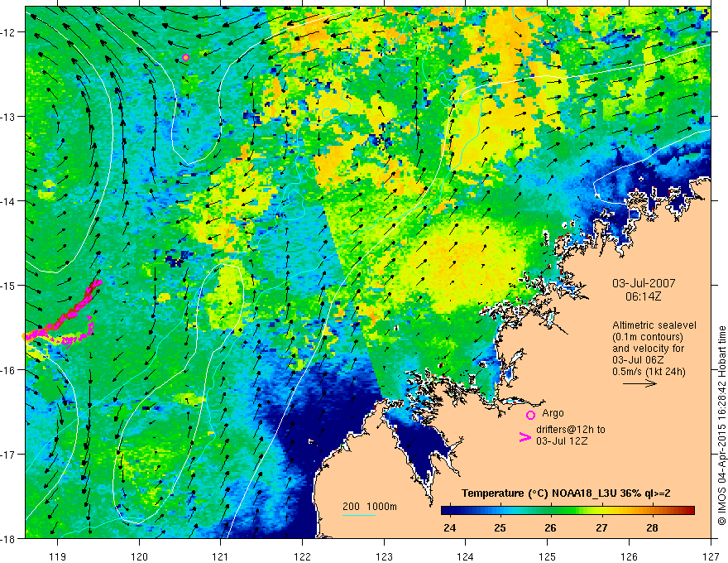
Task: Click the temperature color scale bar
Action: pos(568,511)
